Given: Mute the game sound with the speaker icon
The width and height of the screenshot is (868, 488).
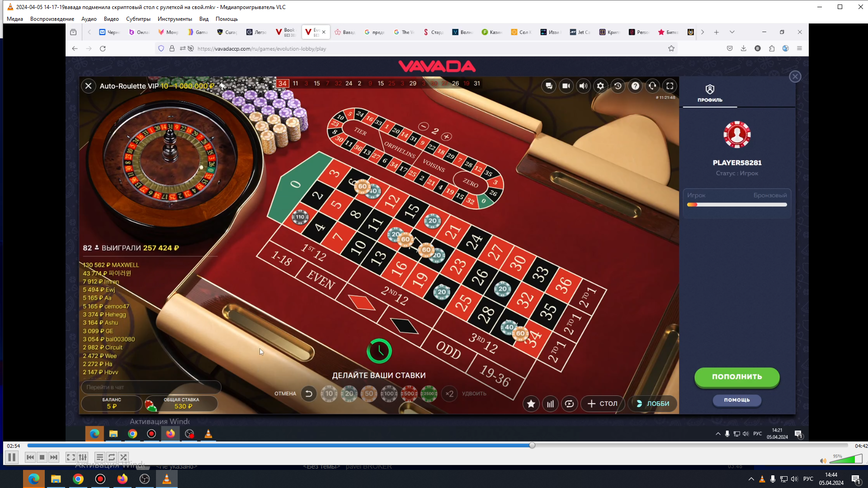Looking at the screenshot, I should coord(583,86).
